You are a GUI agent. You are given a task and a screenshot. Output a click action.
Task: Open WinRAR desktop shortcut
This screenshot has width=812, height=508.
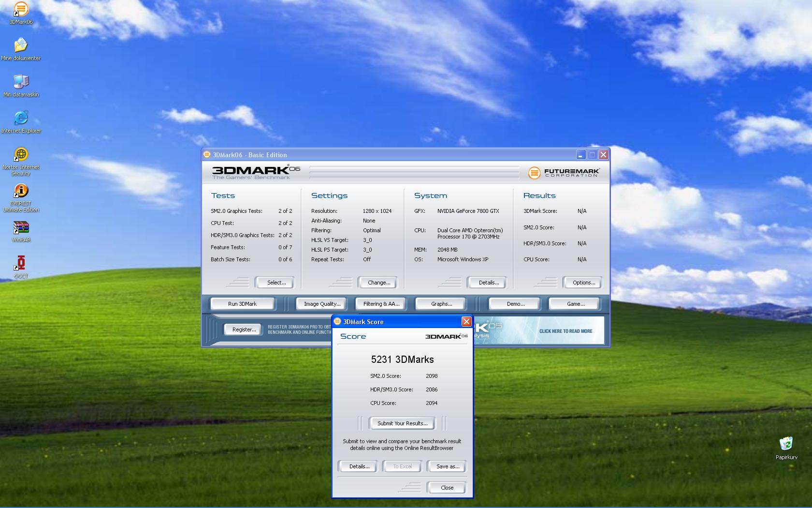click(21, 231)
